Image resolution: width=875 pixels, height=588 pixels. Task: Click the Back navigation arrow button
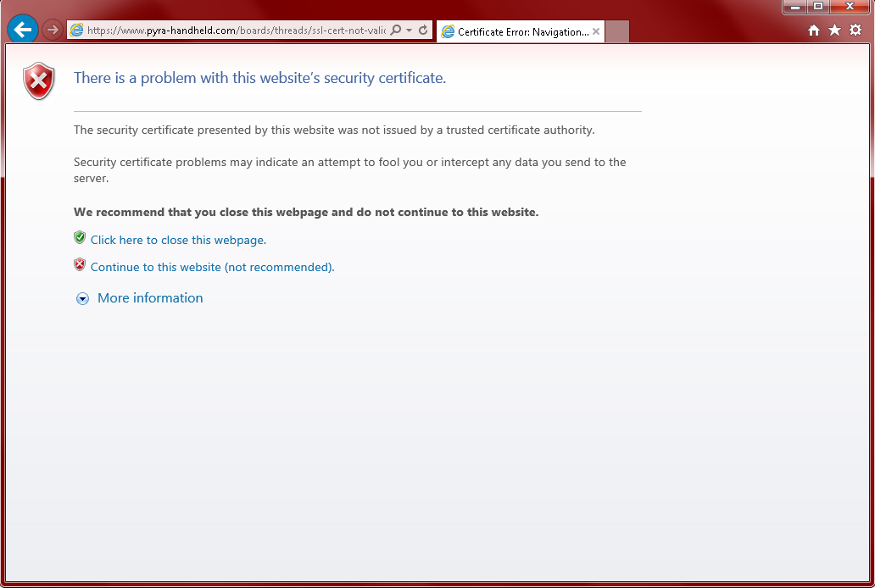[x=23, y=30]
